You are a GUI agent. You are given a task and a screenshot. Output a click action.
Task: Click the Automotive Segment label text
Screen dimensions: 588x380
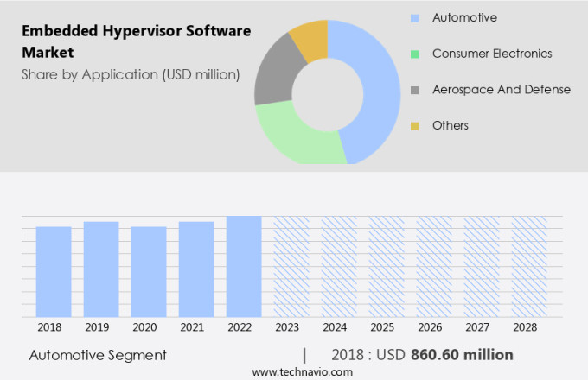point(98,355)
